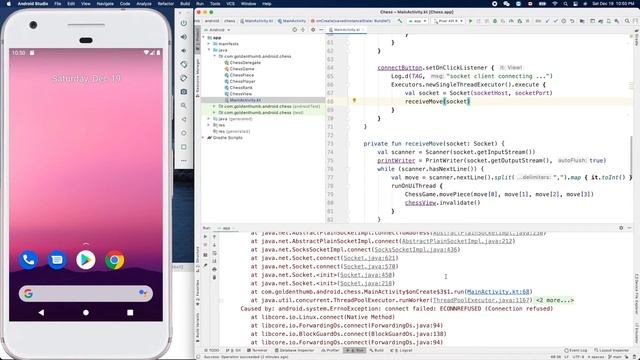640x360 pixels.
Task: Follow the ThreadPoolExecutor.java:1167 link
Action: (x=482, y=300)
